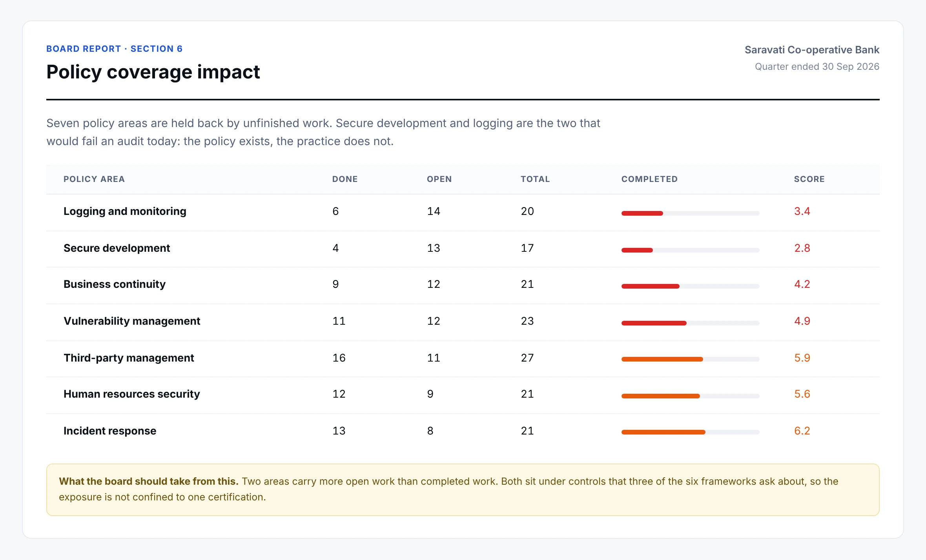926x560 pixels.
Task: Click the COMPLETED column header
Action: 649,179
